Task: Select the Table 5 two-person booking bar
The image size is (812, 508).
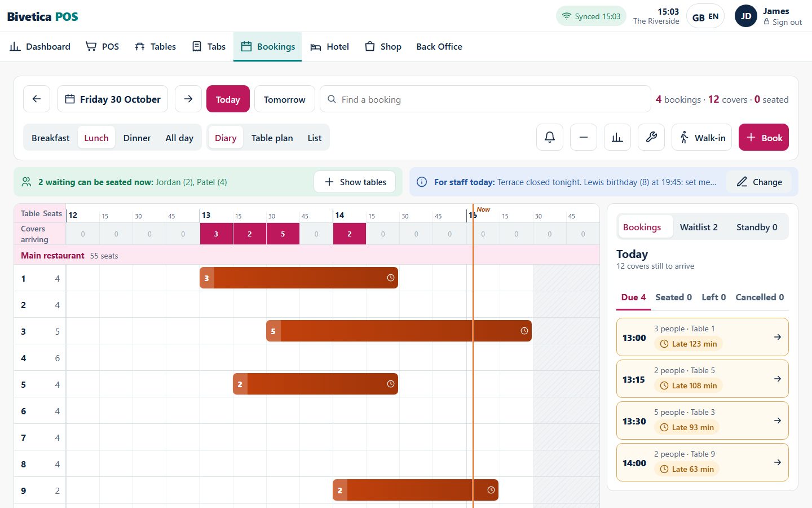Action: coord(315,384)
